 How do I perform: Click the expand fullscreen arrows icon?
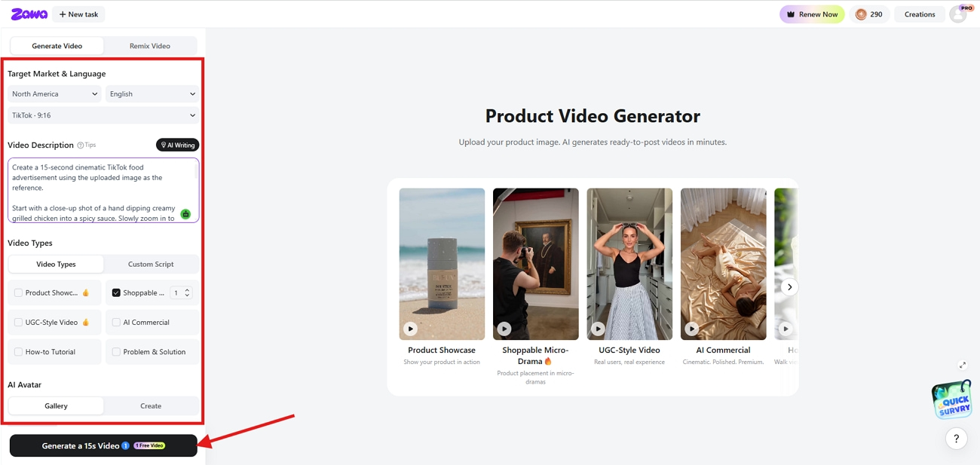click(963, 365)
